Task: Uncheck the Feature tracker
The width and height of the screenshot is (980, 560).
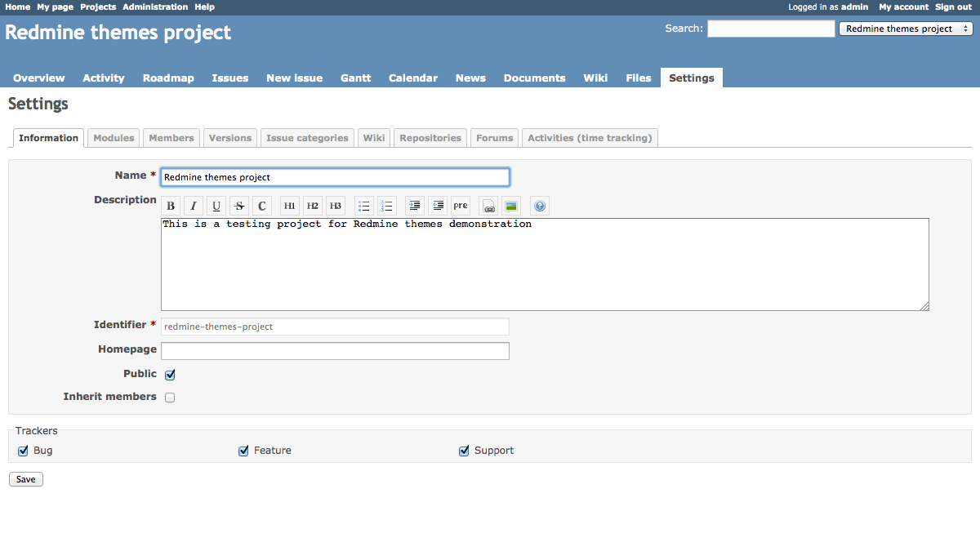Action: pyautogui.click(x=243, y=451)
